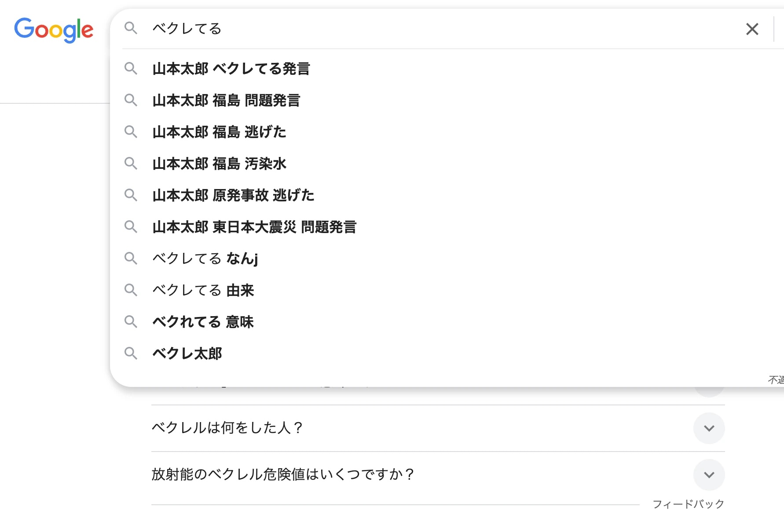Pick the ベクレてる なんj suggestion
784x532 pixels.
click(205, 259)
